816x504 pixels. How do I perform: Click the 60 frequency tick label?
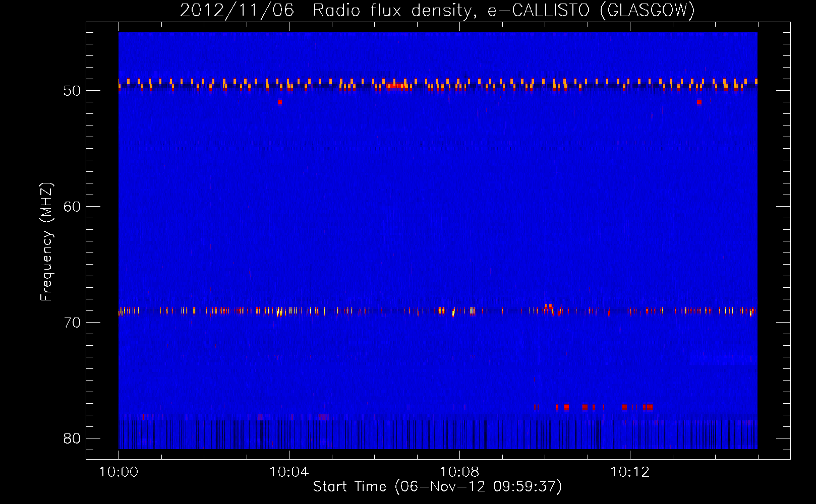click(72, 207)
